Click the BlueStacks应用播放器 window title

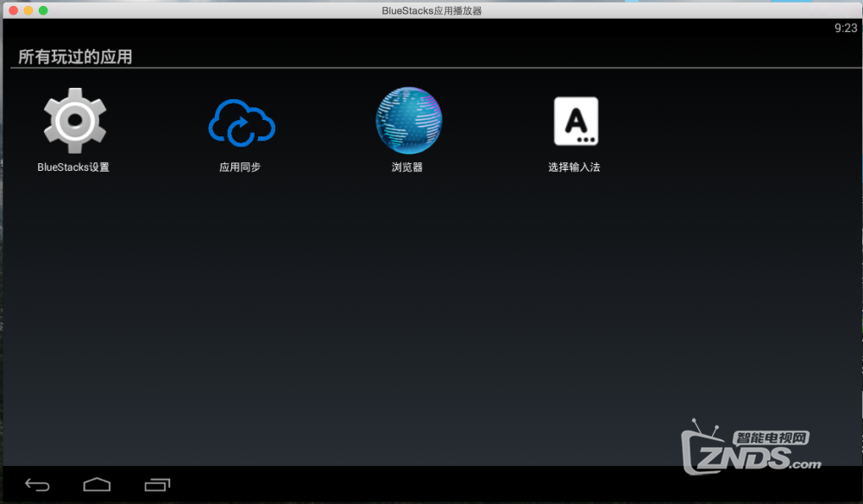point(431,10)
